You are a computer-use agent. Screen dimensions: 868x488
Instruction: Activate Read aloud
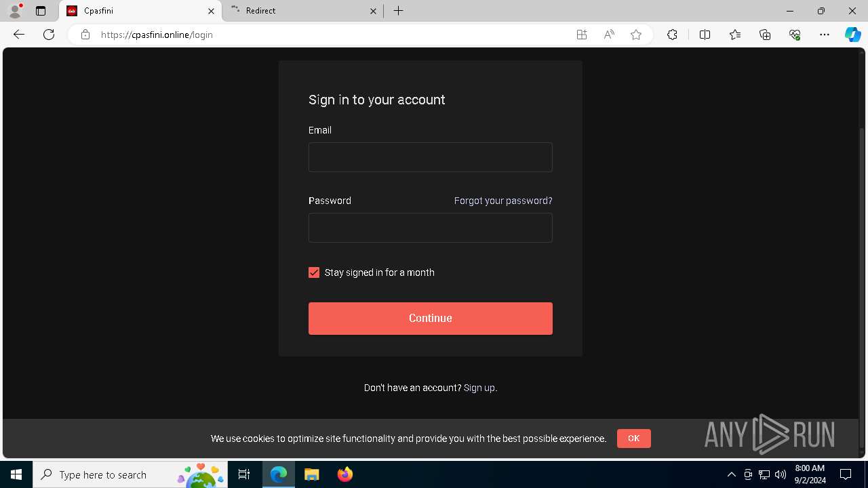click(x=609, y=35)
